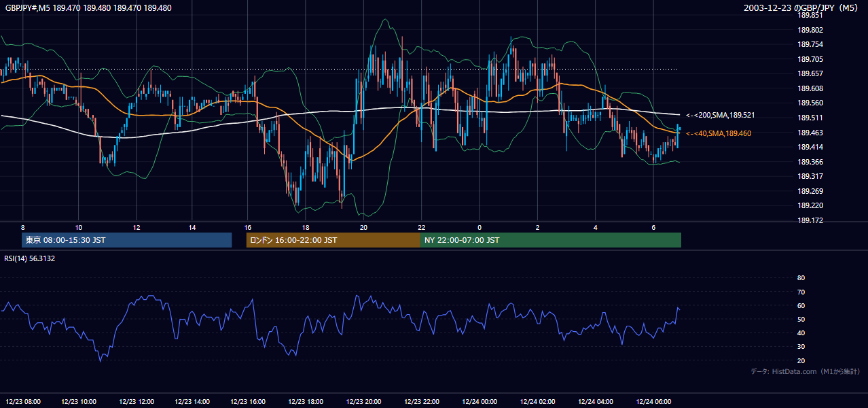Click price axis label 189.317
Screen dimensions: 868x408
point(810,176)
